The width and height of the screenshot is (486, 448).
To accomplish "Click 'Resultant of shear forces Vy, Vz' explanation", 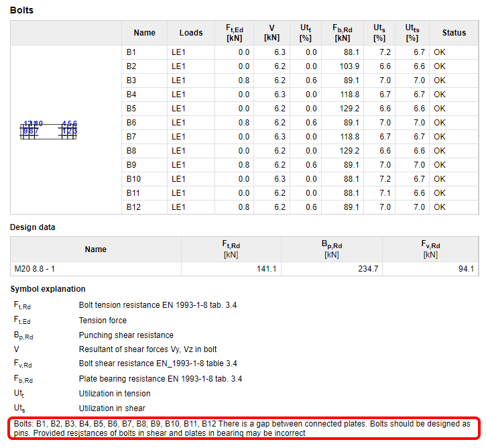I will (x=148, y=349).
